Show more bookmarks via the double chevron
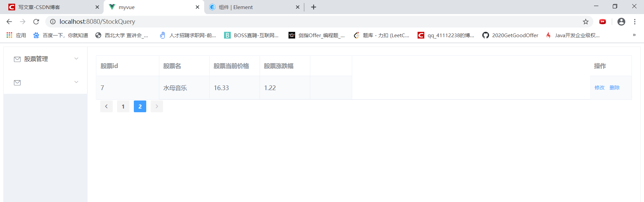 pyautogui.click(x=634, y=35)
